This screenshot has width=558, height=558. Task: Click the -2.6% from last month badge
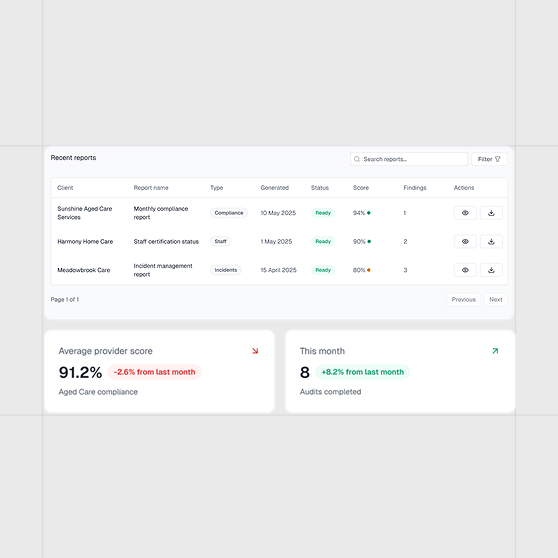point(154,372)
